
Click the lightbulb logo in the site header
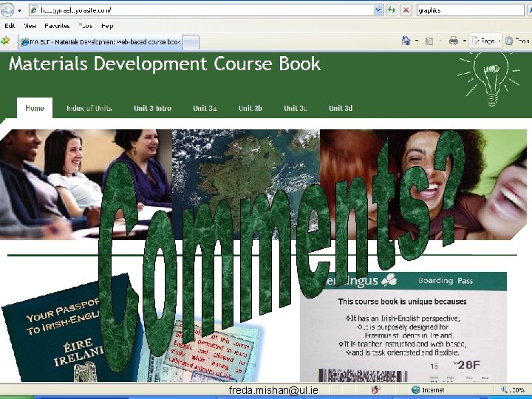[x=489, y=79]
